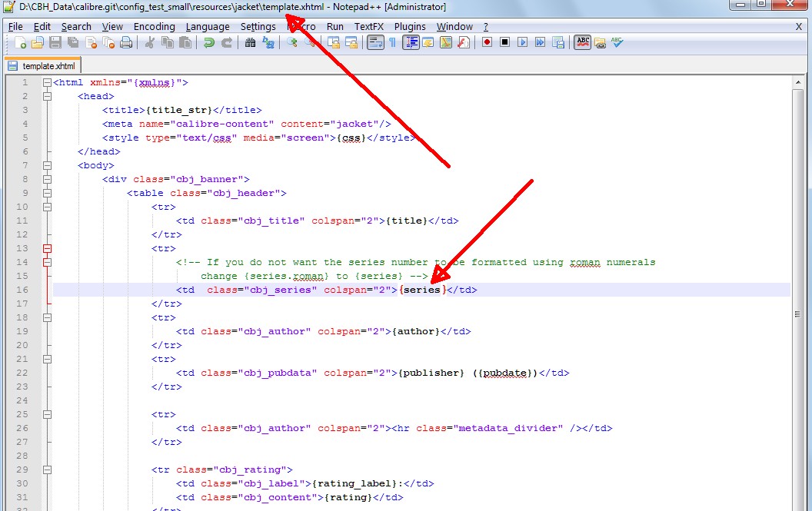Viewport: 812px width, 511px height.
Task: Collapse the comment fold on line 14
Action: coord(47,263)
